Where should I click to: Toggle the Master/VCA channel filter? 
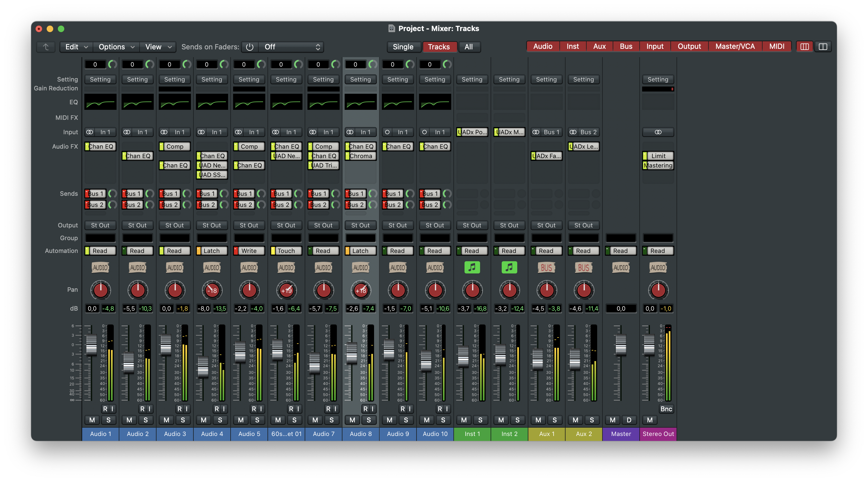tap(735, 47)
